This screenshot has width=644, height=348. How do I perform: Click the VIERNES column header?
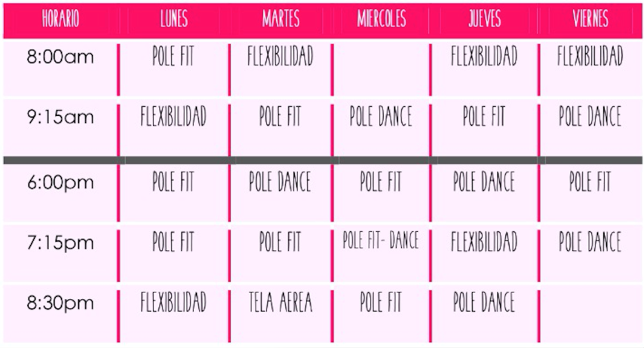pos(590,19)
